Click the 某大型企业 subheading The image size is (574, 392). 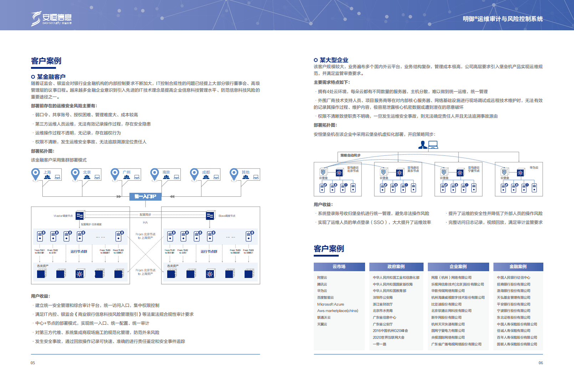click(334, 60)
